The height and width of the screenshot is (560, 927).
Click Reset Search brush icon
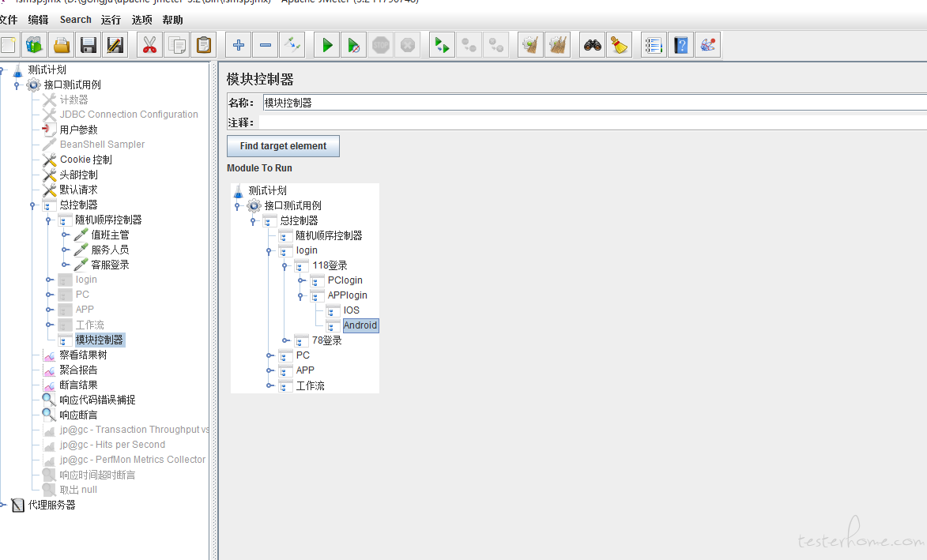pyautogui.click(x=619, y=45)
